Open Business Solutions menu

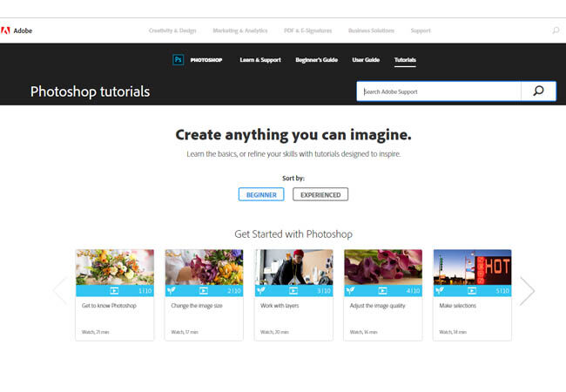coord(371,30)
